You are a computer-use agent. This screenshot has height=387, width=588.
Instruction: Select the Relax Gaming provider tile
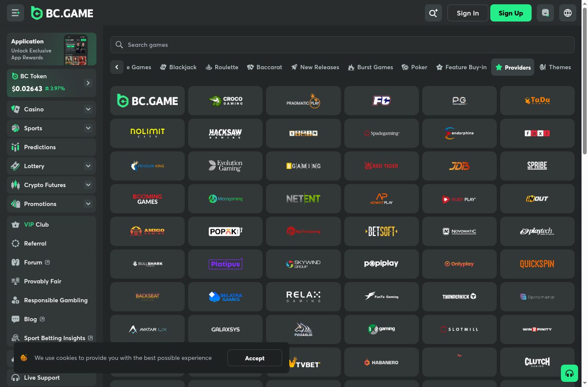303,297
